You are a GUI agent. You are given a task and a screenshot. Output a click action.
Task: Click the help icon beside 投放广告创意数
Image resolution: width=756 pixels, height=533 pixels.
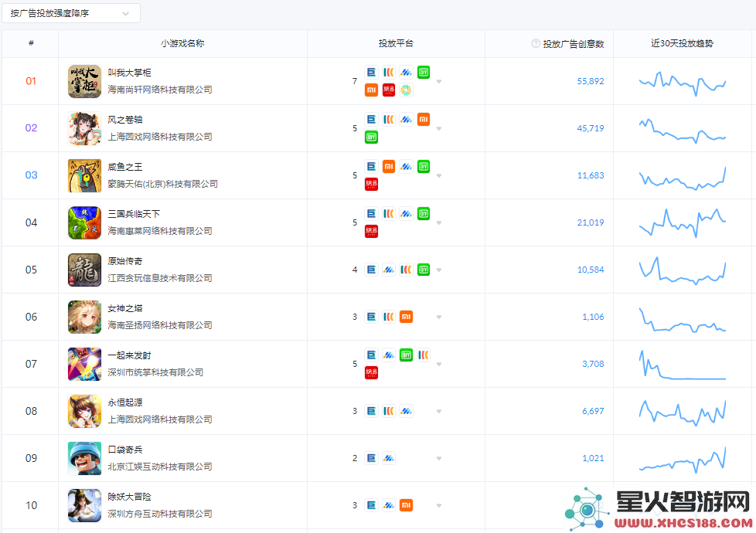click(x=536, y=43)
